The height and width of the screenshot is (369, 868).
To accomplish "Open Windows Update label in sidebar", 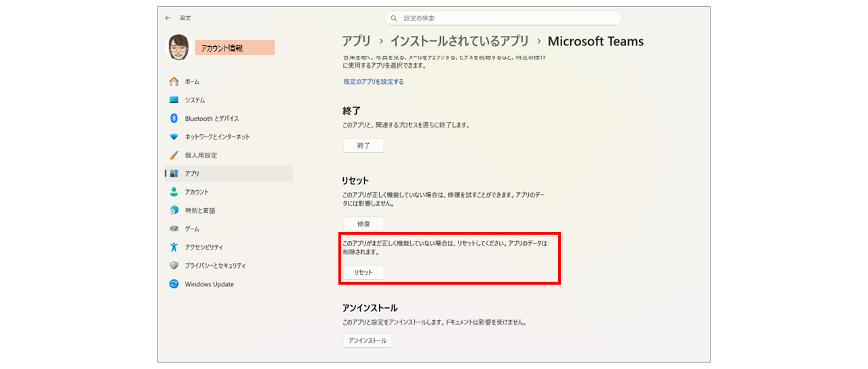I will (x=210, y=284).
